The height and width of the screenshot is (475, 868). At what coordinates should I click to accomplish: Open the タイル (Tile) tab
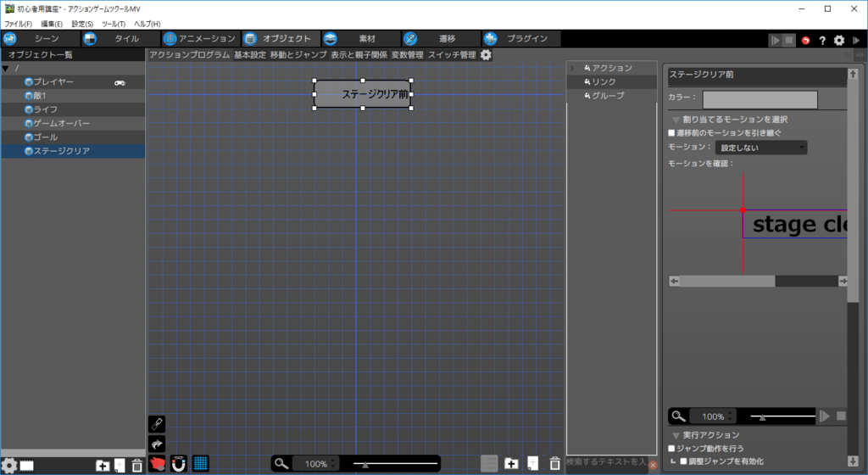tap(120, 39)
